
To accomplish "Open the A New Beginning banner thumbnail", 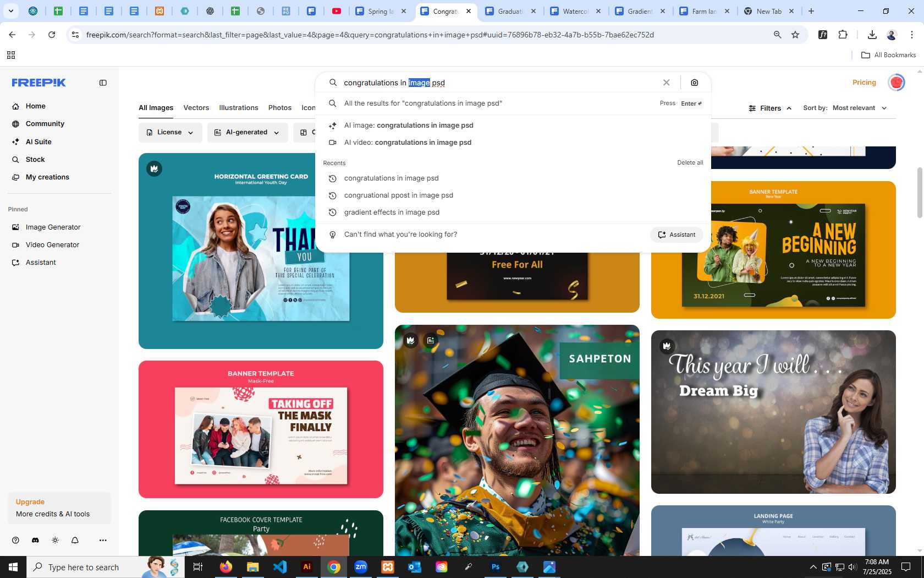I will pos(773,250).
